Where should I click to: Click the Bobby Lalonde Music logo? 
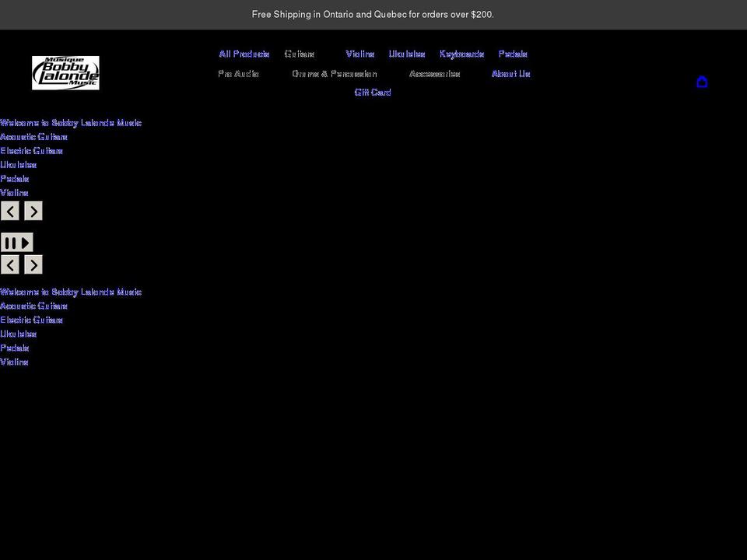pyautogui.click(x=65, y=72)
